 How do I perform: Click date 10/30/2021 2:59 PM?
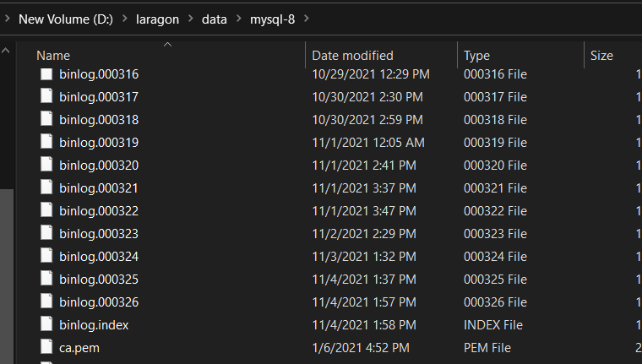367,120
